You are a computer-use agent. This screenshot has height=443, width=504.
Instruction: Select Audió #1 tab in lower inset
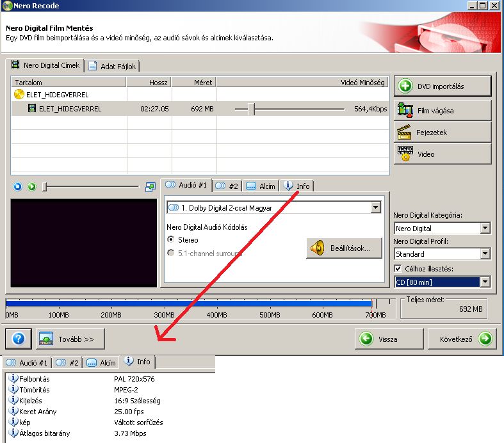coord(27,363)
